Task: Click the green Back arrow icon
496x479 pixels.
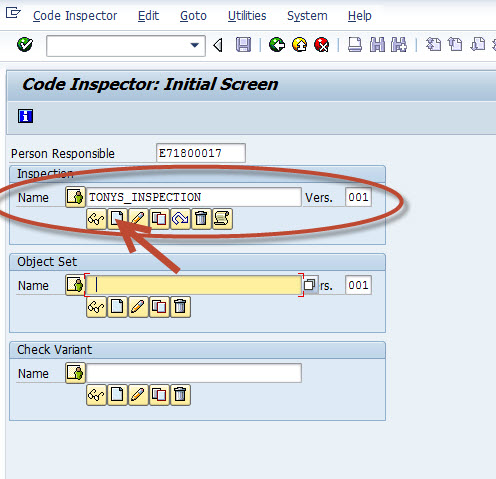Action: point(277,45)
